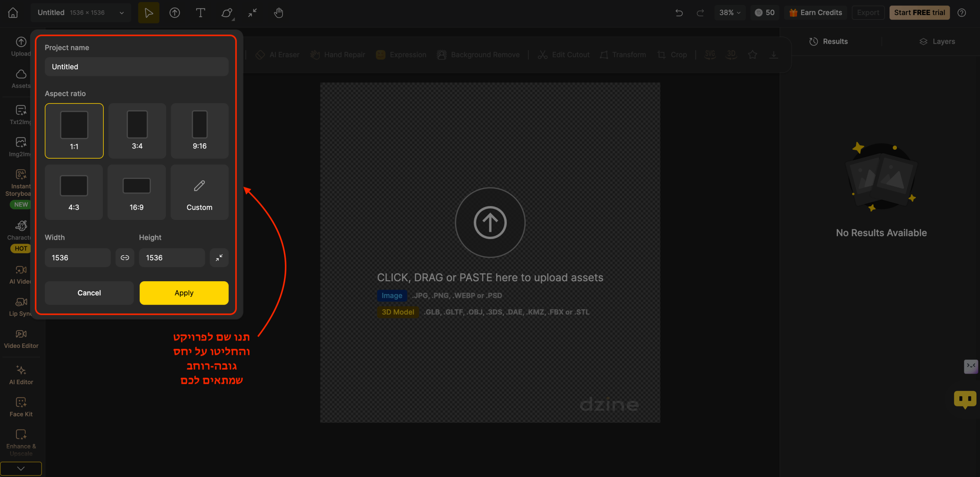Click the swap width and height icon
980x477 pixels.
click(219, 258)
